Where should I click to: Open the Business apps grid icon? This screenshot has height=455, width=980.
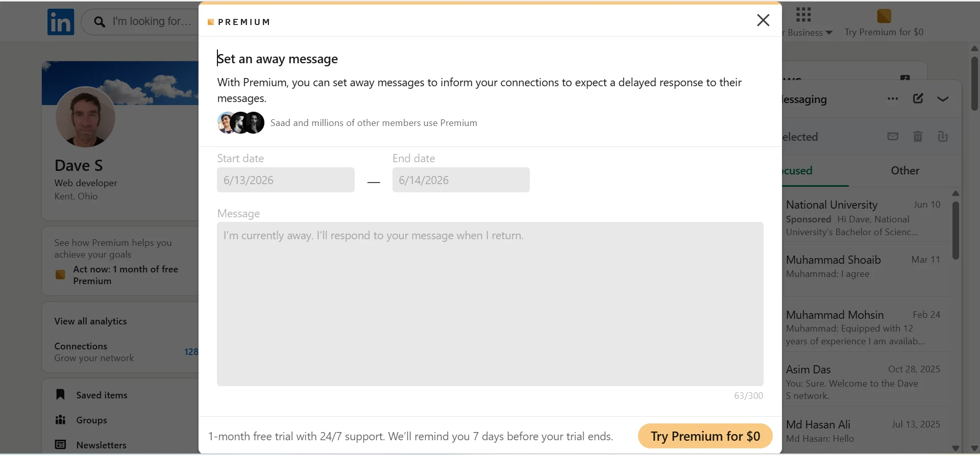pyautogui.click(x=803, y=15)
